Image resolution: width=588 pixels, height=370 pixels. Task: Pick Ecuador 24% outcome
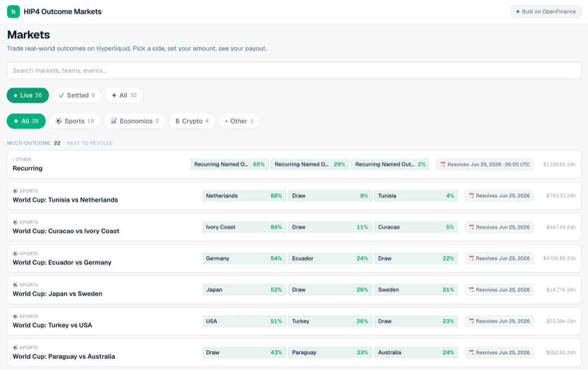330,258
